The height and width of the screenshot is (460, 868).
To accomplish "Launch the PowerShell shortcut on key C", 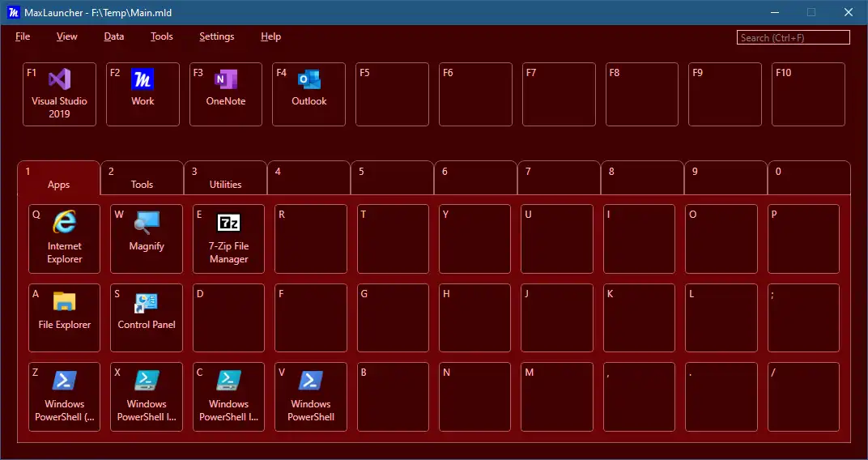I will coord(228,397).
